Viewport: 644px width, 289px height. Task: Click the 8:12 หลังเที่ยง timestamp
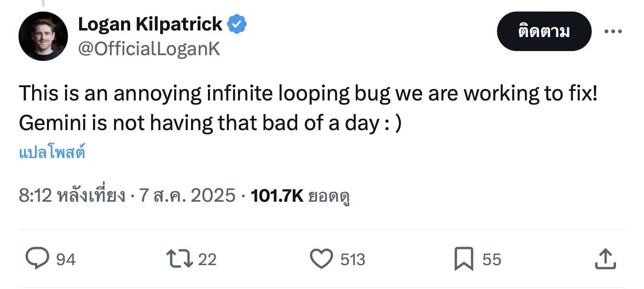[x=72, y=195]
